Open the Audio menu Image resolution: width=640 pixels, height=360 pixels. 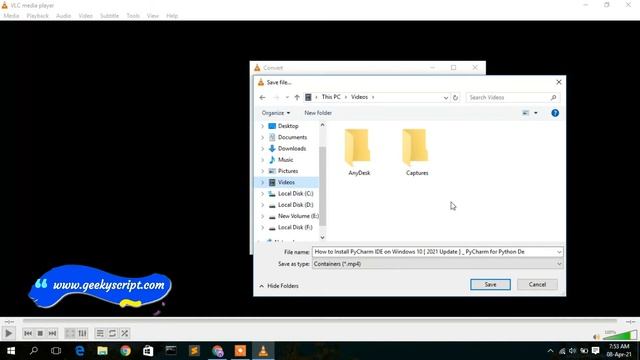[x=63, y=16]
